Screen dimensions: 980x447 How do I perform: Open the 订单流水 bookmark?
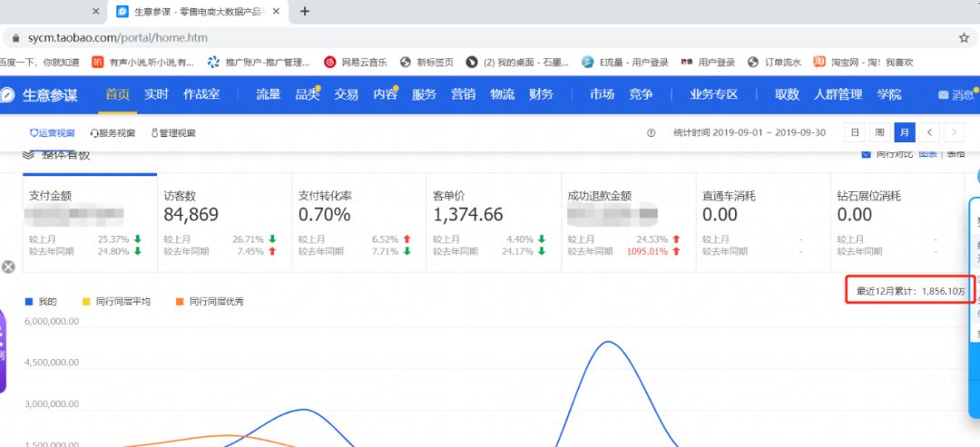774,62
